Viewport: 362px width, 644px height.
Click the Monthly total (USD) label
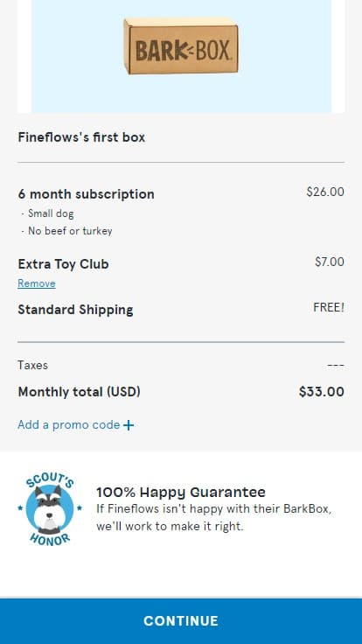(x=80, y=392)
